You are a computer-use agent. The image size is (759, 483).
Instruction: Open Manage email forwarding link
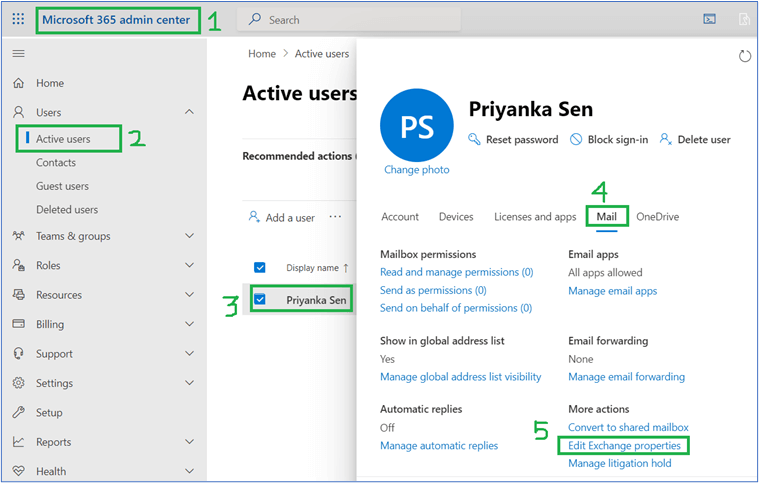(x=626, y=377)
